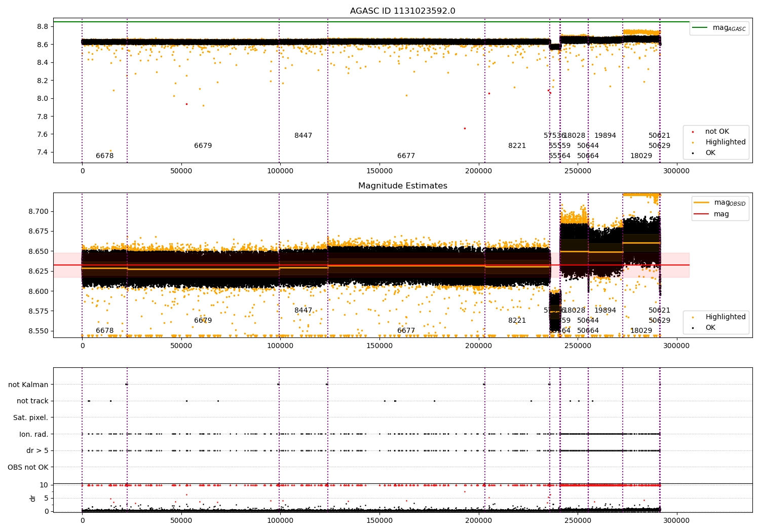
Task: Click red 'not OK' legend marker in top plot
Action: [x=693, y=132]
